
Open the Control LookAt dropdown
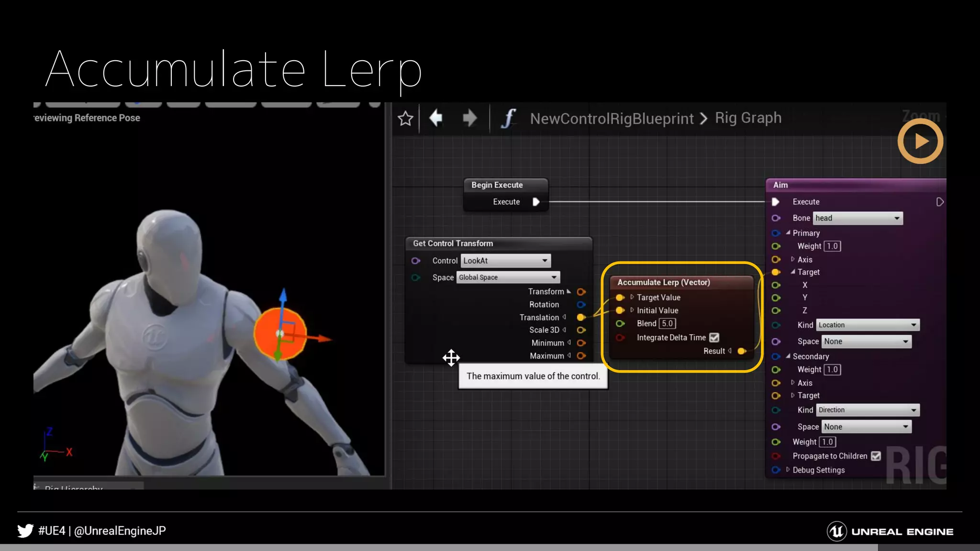click(505, 261)
